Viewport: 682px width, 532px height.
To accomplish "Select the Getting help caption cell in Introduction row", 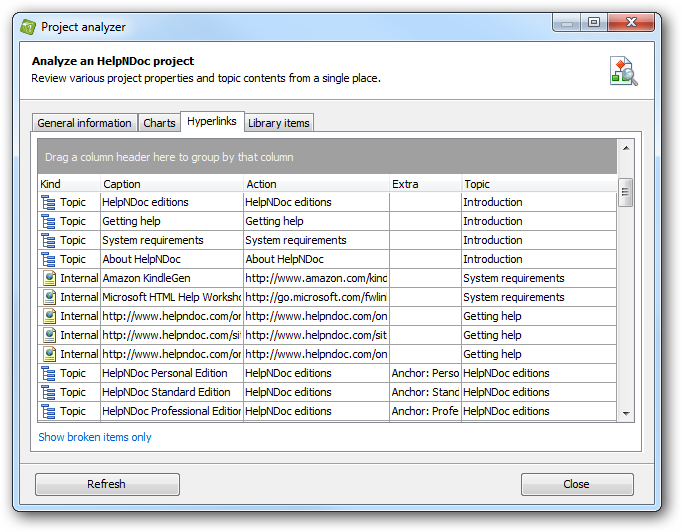I will click(x=172, y=221).
